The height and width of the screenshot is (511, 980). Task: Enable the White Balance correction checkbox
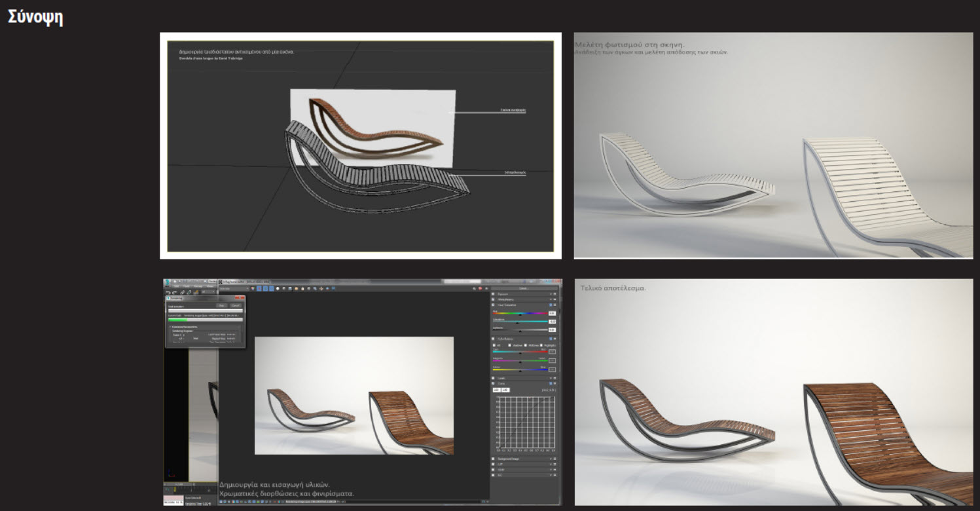[493, 299]
